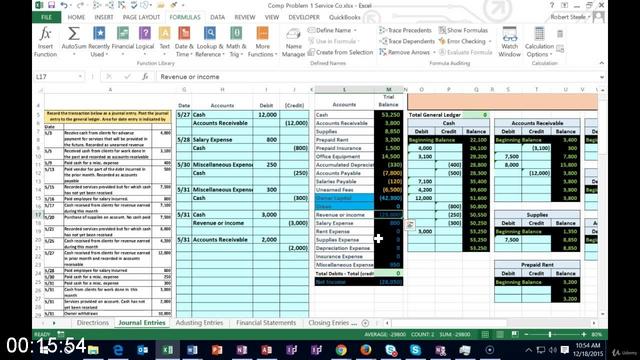Click Create from Selection
Image resolution: width=640 pixels, height=360 pixels.
tap(340, 52)
